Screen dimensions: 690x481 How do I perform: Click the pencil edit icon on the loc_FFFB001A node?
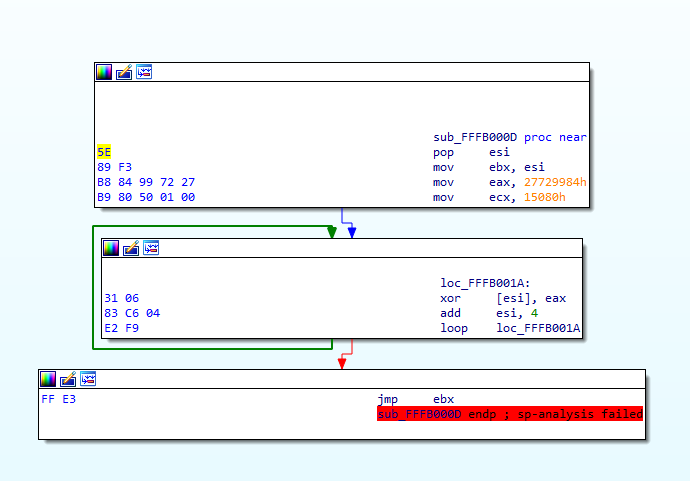pos(131,248)
